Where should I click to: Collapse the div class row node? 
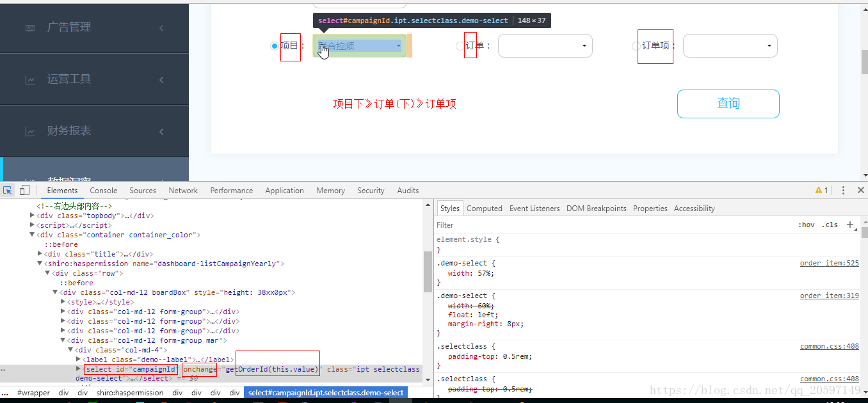point(47,273)
